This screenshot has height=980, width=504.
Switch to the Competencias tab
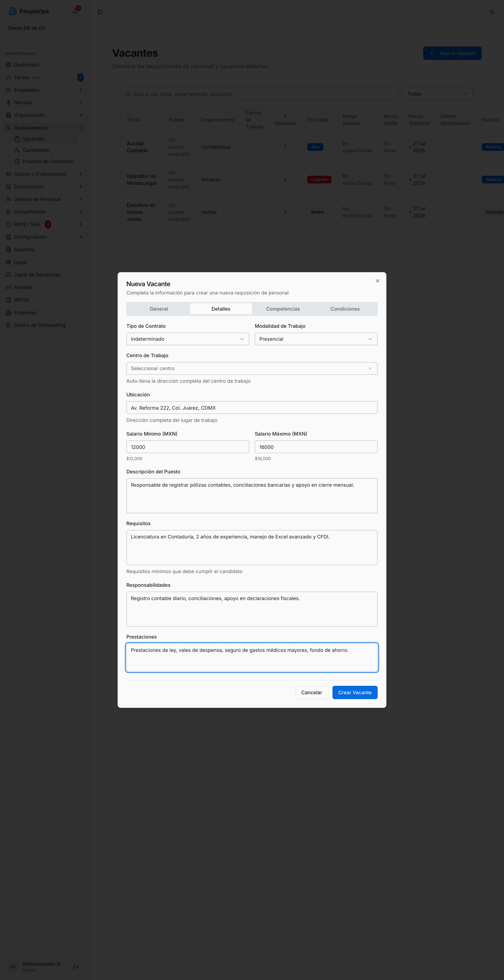[x=283, y=309]
